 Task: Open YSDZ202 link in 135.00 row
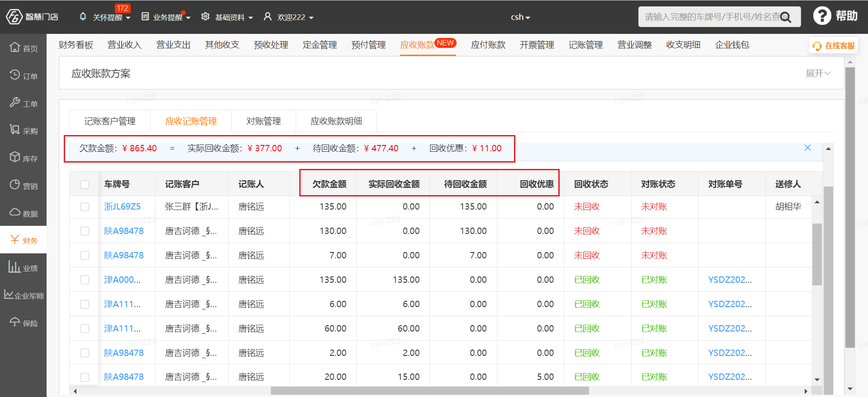730,280
